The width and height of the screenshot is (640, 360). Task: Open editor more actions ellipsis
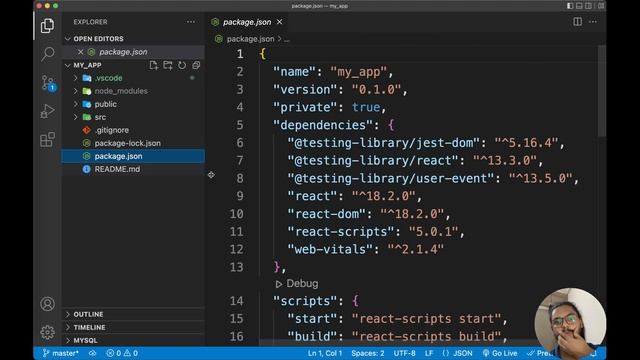click(593, 22)
